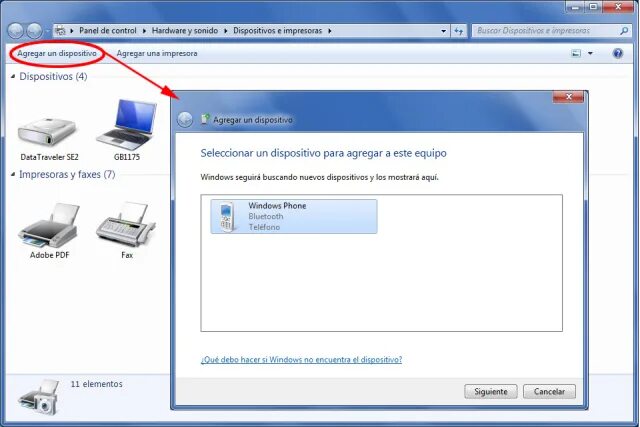Go to Dispositivos e impresoras breadcrumb
Image resolution: width=640 pixels, height=427 pixels.
click(278, 31)
